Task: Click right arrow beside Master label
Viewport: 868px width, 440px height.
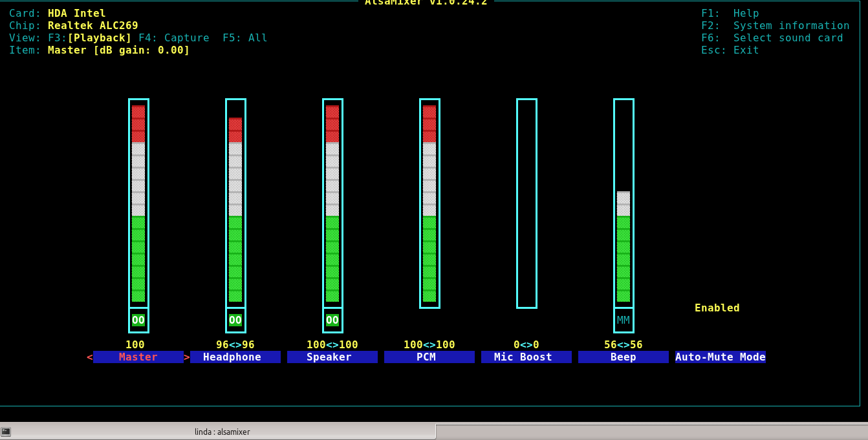Action: pyautogui.click(x=187, y=357)
